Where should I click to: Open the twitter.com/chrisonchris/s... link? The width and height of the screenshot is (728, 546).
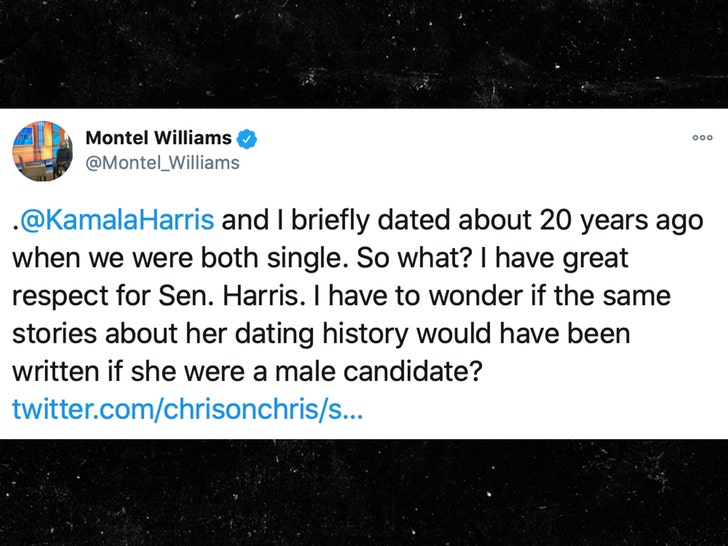pyautogui.click(x=187, y=410)
